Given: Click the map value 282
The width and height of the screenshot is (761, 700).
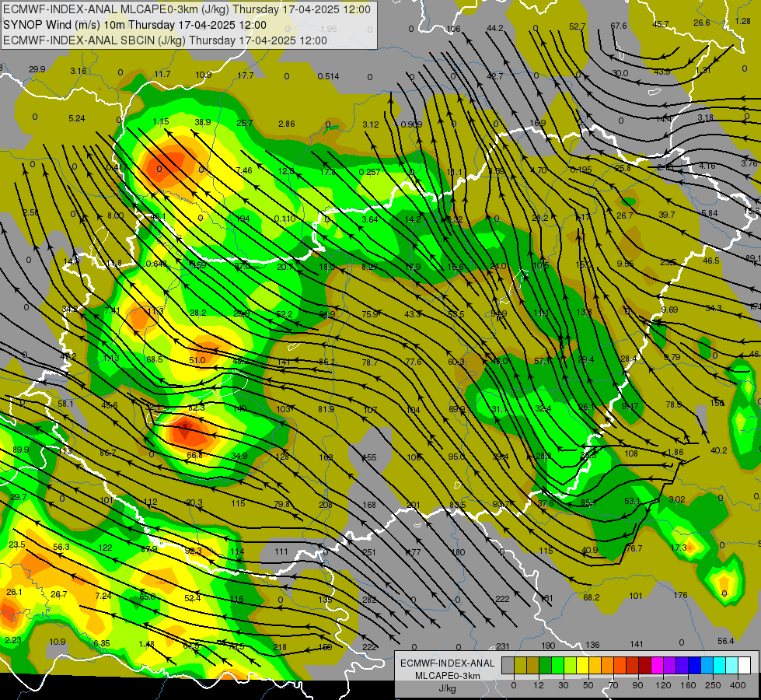Looking at the screenshot, I should tap(369, 600).
